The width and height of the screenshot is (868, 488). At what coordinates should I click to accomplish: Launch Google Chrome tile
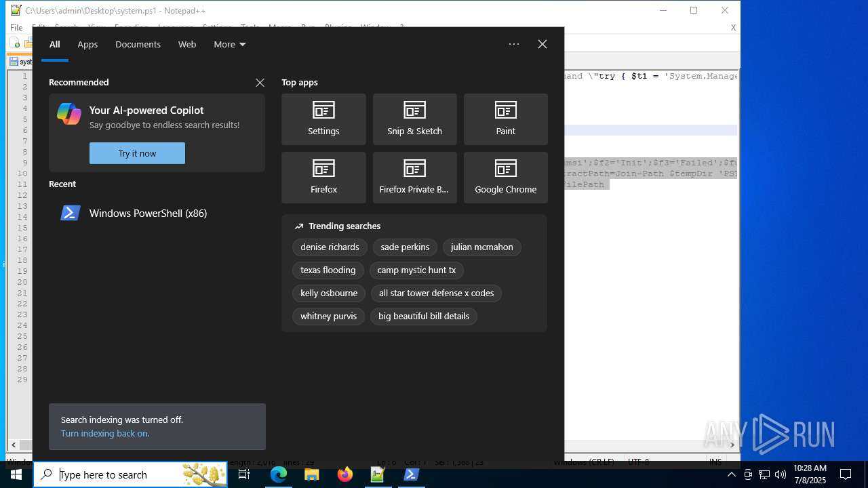[505, 178]
